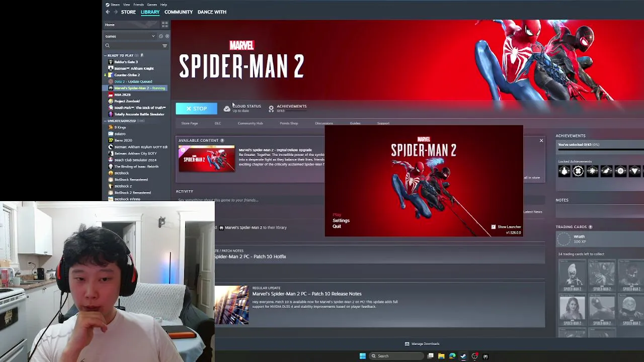Open the Community Hub link

point(250,123)
